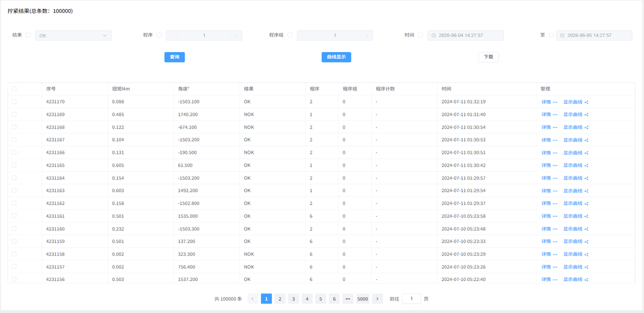Go to the previous page arrow in pagination
This screenshot has width=644, height=313.
point(253,299)
